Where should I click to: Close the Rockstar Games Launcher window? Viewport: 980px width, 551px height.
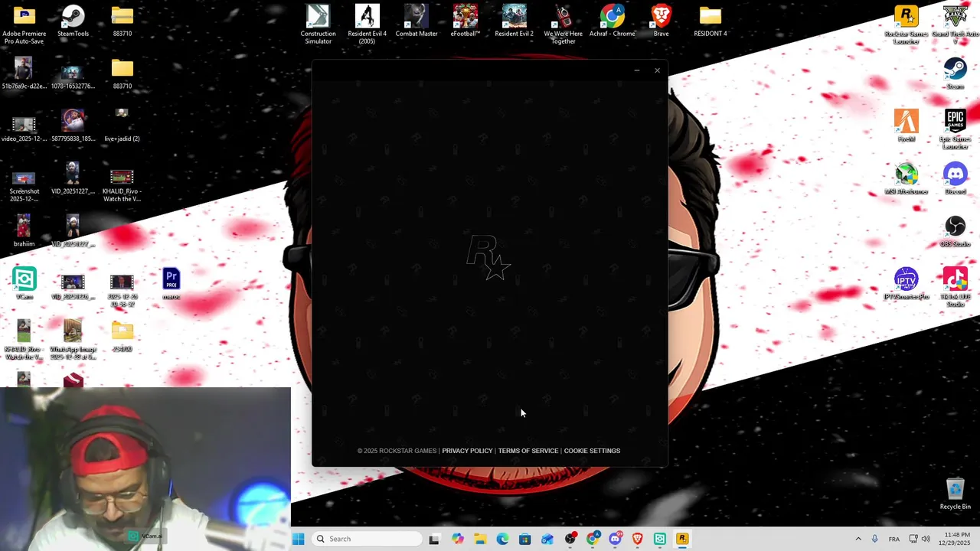point(657,70)
